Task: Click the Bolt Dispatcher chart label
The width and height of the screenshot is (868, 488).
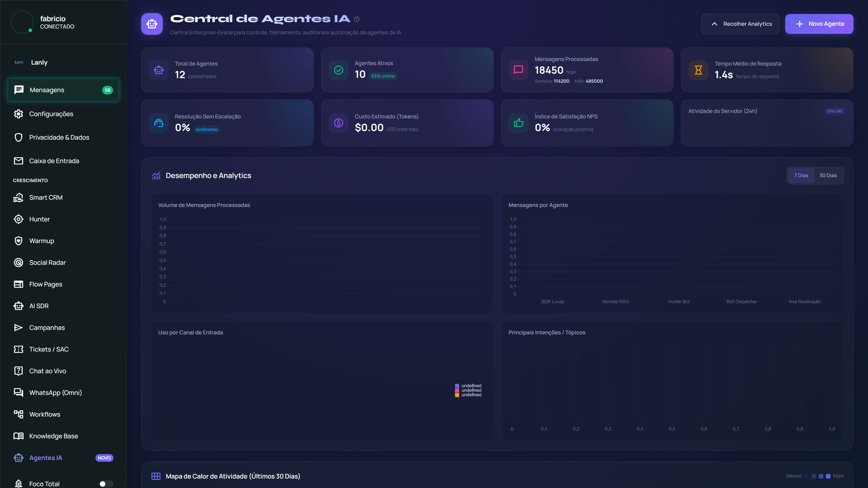Action: tap(742, 302)
